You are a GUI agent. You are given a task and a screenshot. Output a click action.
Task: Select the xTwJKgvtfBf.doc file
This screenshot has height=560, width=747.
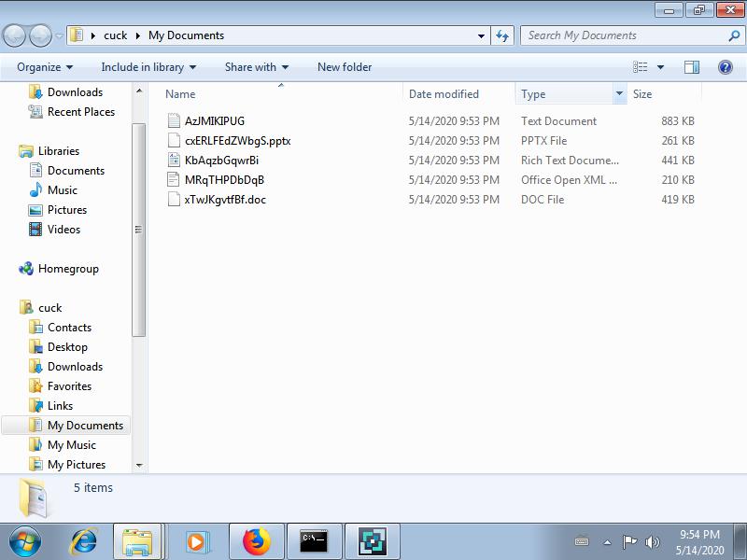(x=225, y=200)
